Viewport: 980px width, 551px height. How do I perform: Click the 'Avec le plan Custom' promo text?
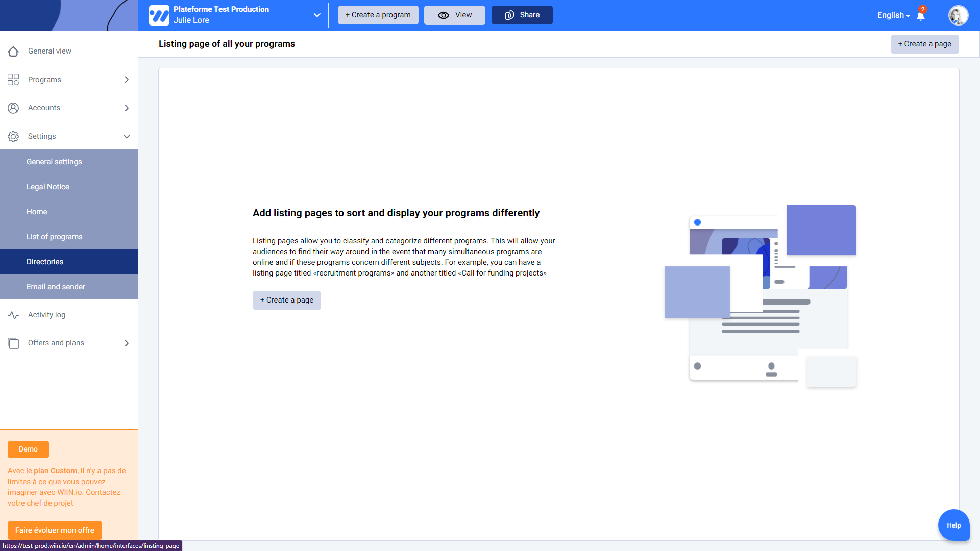pos(67,487)
